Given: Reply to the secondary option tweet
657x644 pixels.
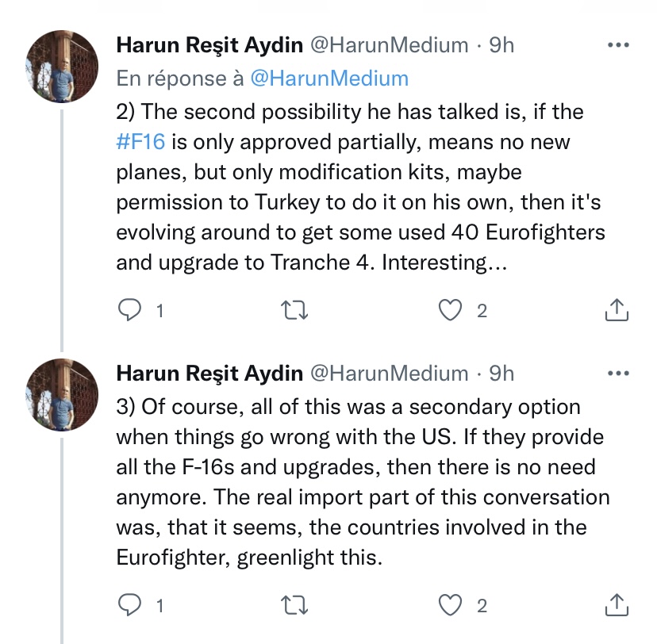Looking at the screenshot, I should 128,606.
